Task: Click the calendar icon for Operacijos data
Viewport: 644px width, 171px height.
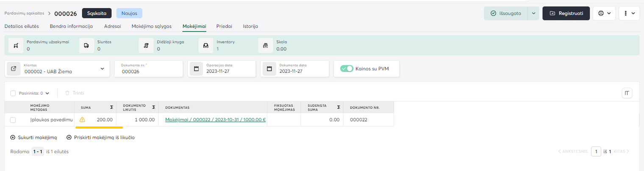Action: (x=197, y=69)
